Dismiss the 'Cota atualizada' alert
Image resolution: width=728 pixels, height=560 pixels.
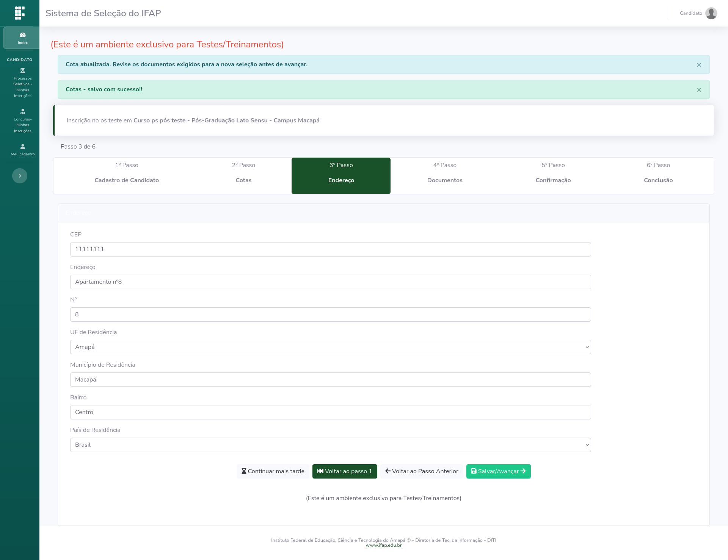[x=699, y=65]
